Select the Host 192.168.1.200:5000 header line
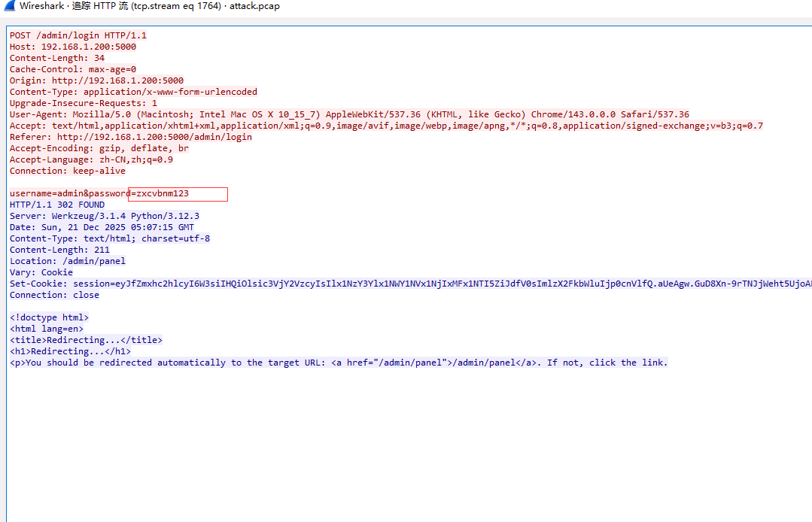The width and height of the screenshot is (812, 522). point(72,47)
